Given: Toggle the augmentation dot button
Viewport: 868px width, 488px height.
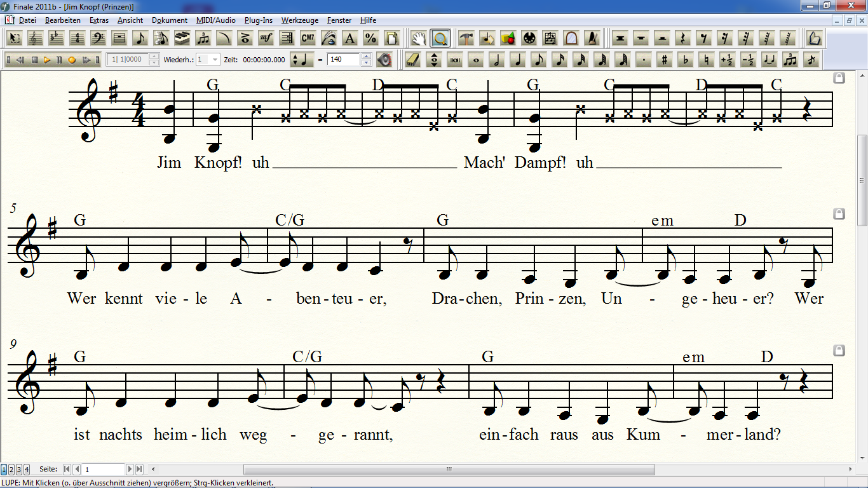Looking at the screenshot, I should [x=644, y=60].
